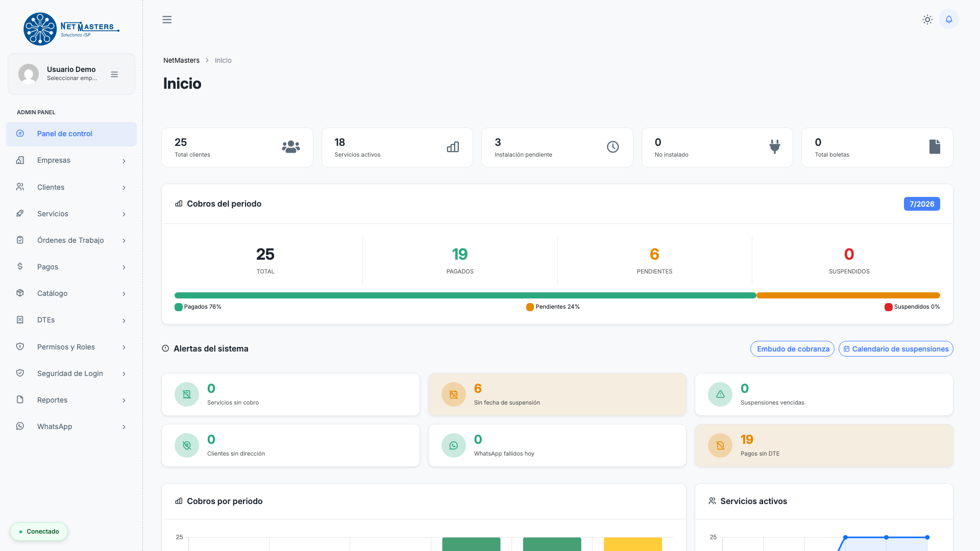Image resolution: width=980 pixels, height=551 pixels.
Task: Click the No instalado plug icon
Action: tap(775, 147)
